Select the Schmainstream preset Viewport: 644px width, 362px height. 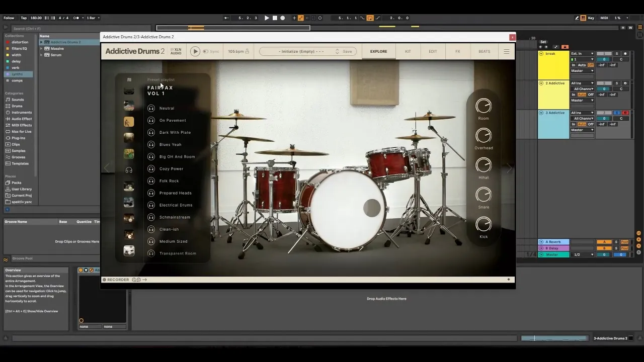pos(175,217)
